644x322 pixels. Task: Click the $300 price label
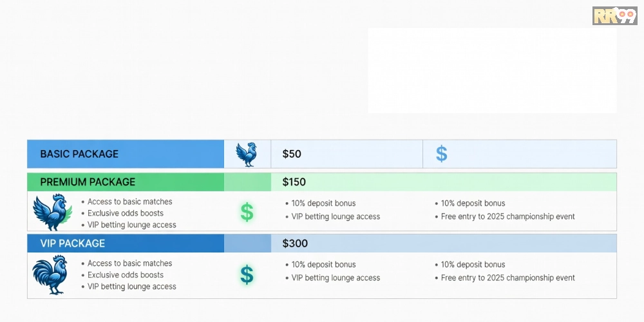295,243
